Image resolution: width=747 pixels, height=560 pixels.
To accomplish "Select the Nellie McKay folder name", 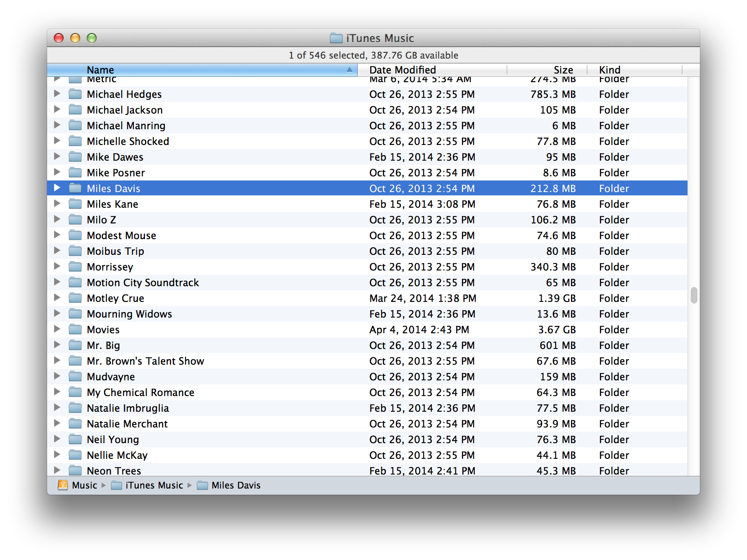I will pos(117,455).
